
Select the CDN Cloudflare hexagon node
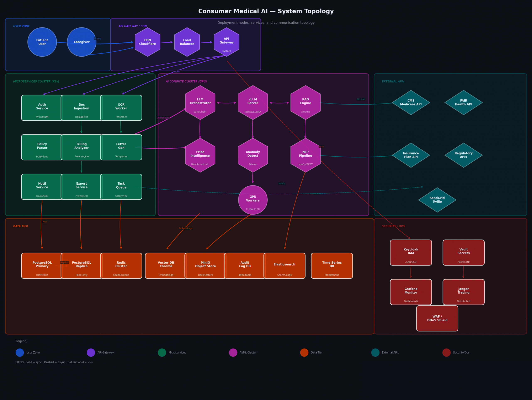pos(147,42)
